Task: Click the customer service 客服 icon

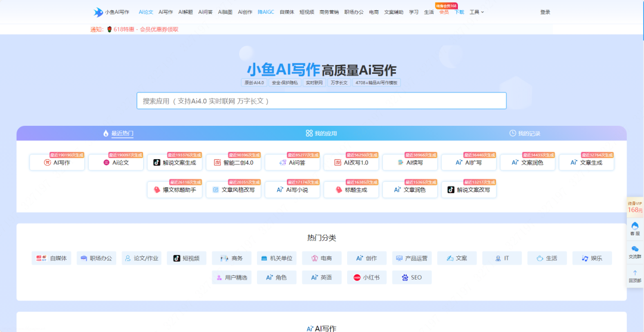Action: (x=635, y=226)
